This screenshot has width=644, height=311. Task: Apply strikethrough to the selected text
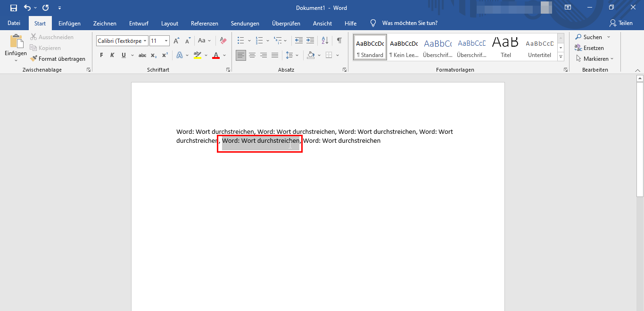click(x=142, y=56)
